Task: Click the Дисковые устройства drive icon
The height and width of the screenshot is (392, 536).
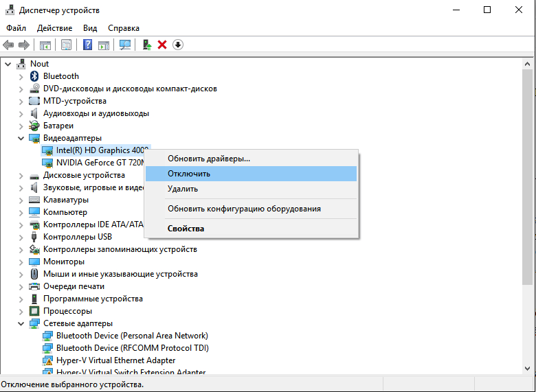Action: pyautogui.click(x=34, y=176)
